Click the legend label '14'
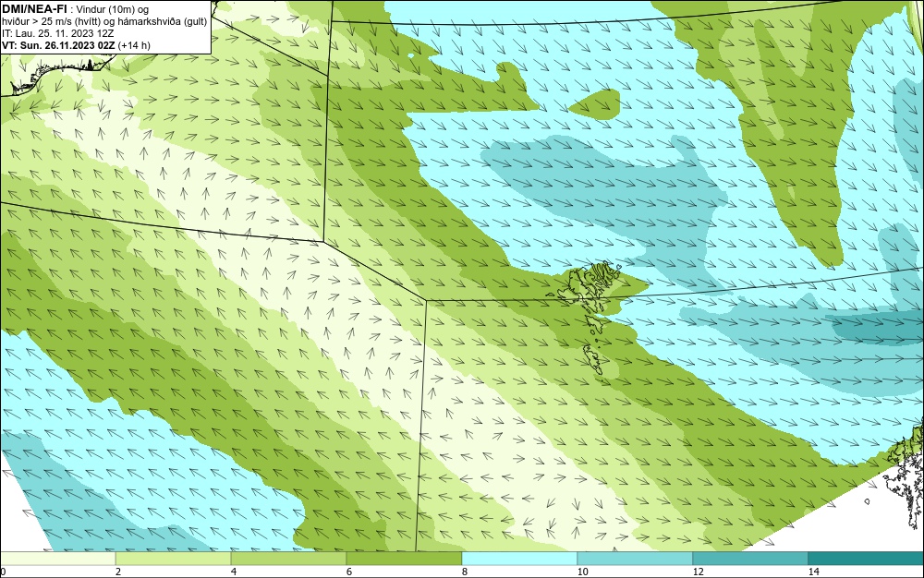This screenshot has height=578, width=924. (813, 572)
